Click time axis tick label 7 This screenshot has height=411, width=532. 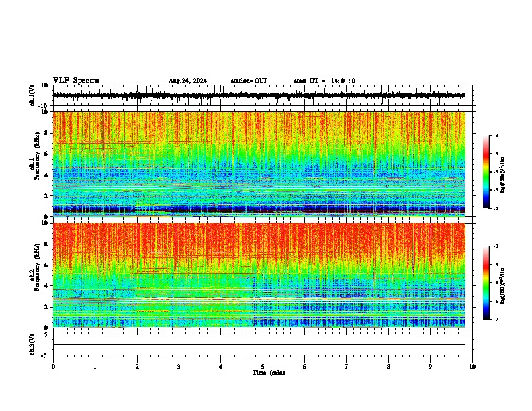(347, 367)
